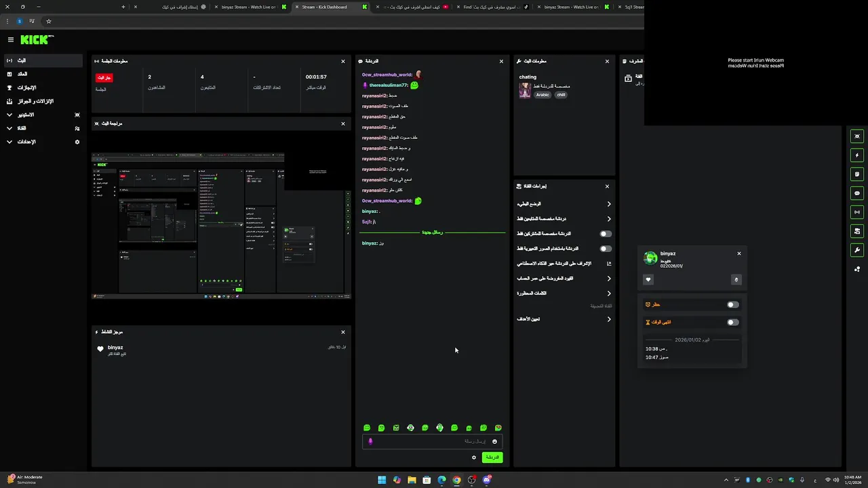Click the green KICK logo
The width and height of the screenshot is (868, 488).
pos(35,40)
